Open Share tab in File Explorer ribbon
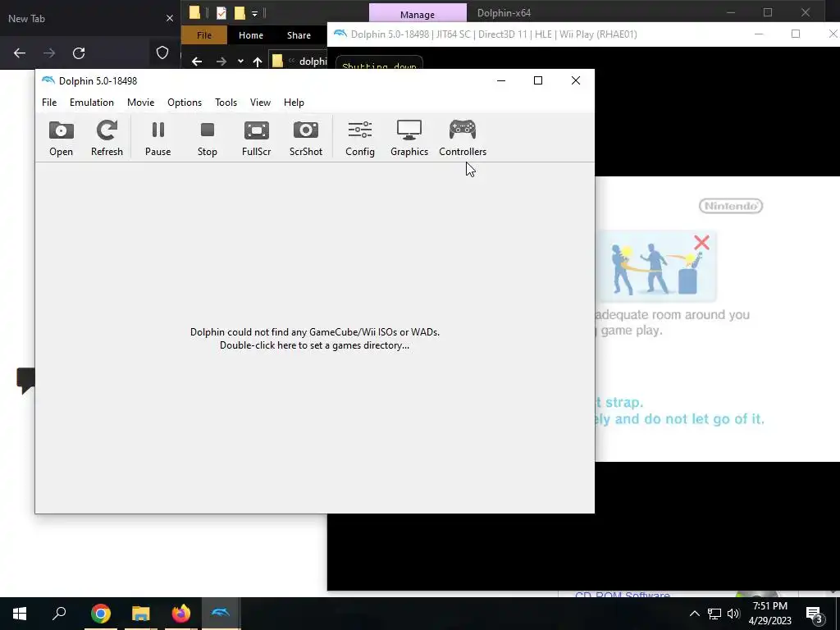This screenshot has width=840, height=630. coord(299,35)
